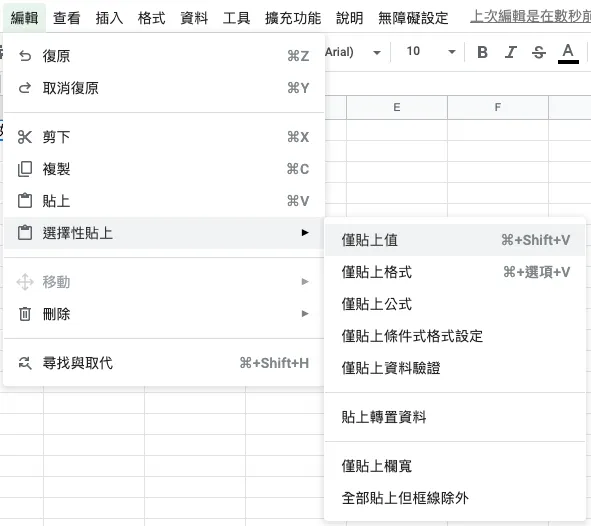Viewport: 591px width, 526px height.
Task: Choose 複製 menu entry
Action: [164, 169]
